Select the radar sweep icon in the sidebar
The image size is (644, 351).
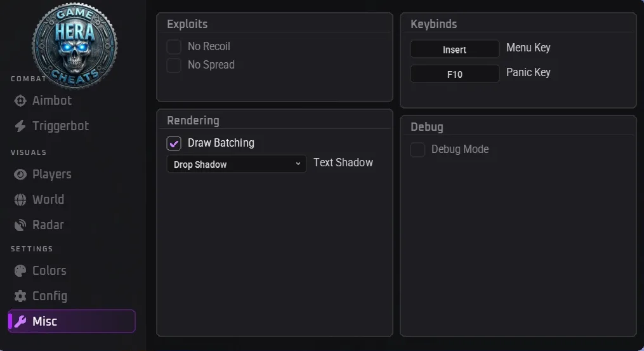coord(20,225)
